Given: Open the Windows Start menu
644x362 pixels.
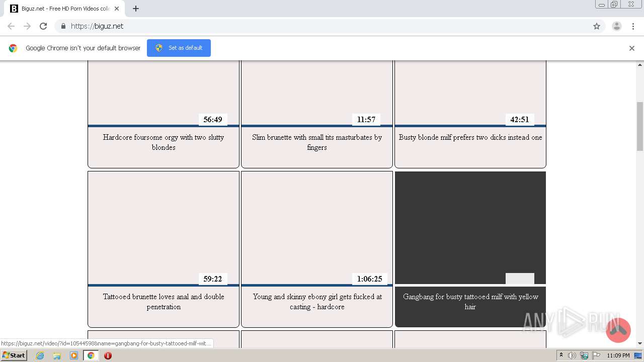Looking at the screenshot, I should (14, 355).
